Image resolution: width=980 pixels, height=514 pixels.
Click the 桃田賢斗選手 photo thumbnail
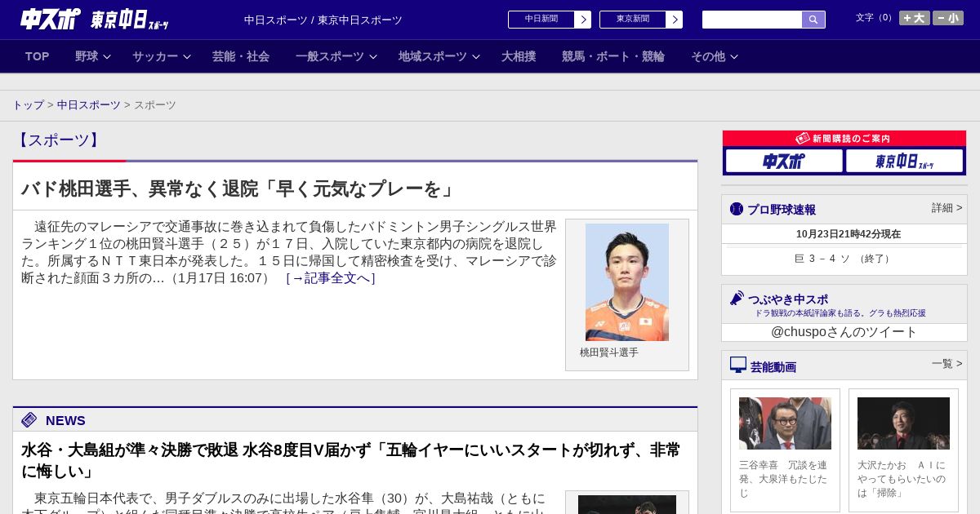[627, 282]
